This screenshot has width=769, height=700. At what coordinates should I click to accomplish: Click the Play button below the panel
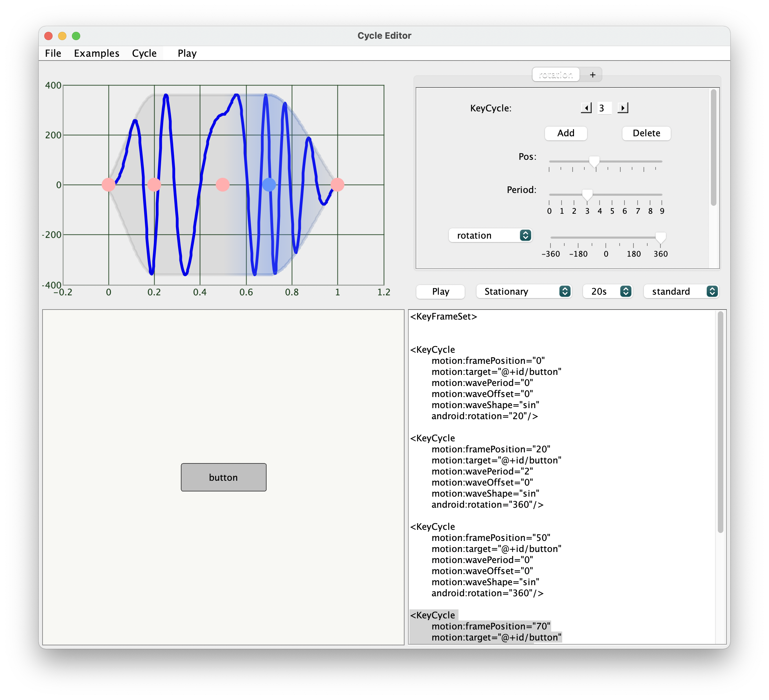[x=441, y=292]
